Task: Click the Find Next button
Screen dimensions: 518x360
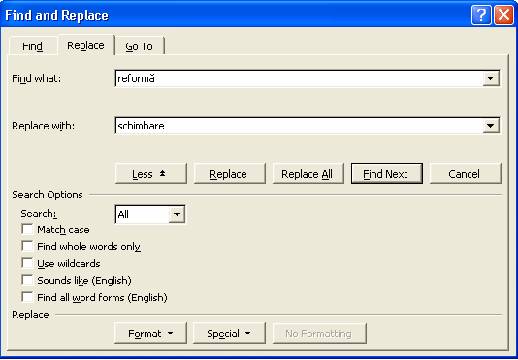Action: pyautogui.click(x=387, y=173)
